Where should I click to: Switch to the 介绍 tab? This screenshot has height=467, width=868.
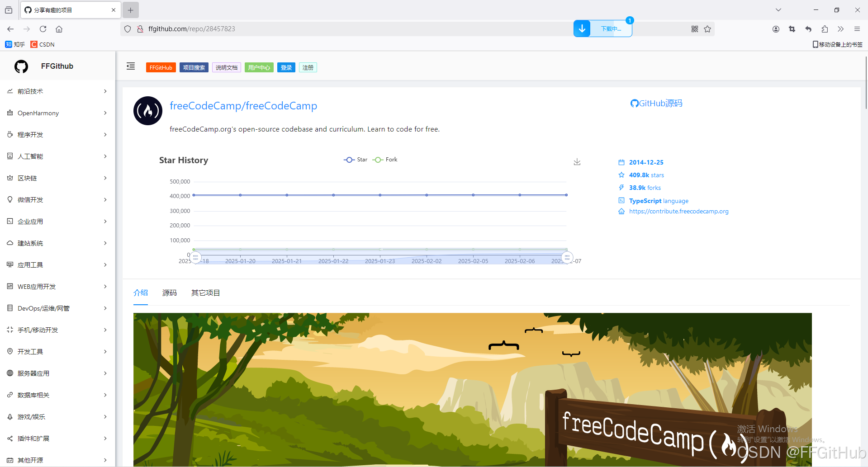pyautogui.click(x=141, y=293)
